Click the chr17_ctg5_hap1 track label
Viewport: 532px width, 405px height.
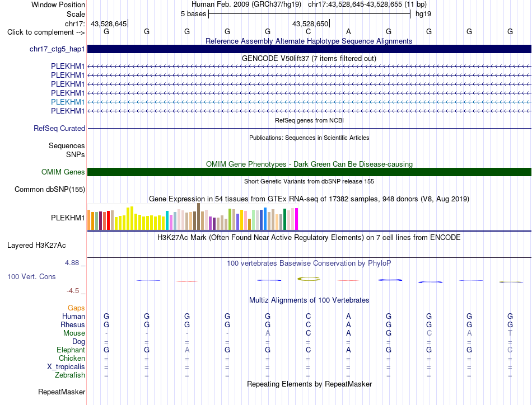pos(57,49)
